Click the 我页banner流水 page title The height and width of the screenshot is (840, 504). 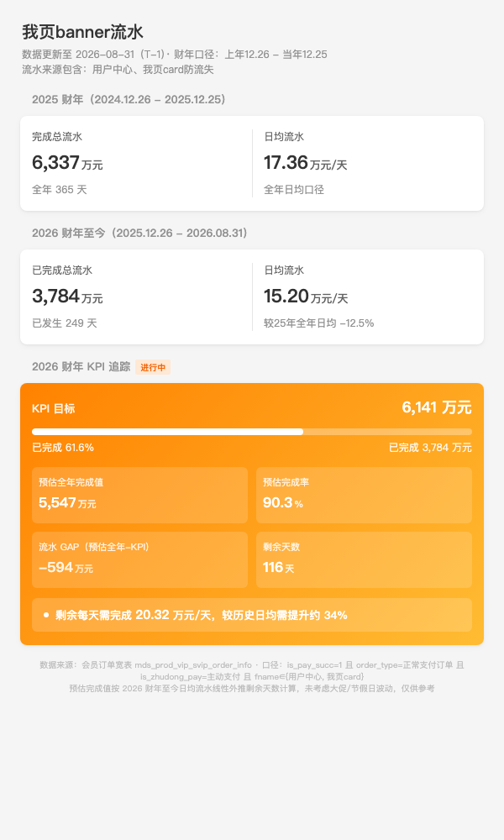pyautogui.click(x=82, y=32)
